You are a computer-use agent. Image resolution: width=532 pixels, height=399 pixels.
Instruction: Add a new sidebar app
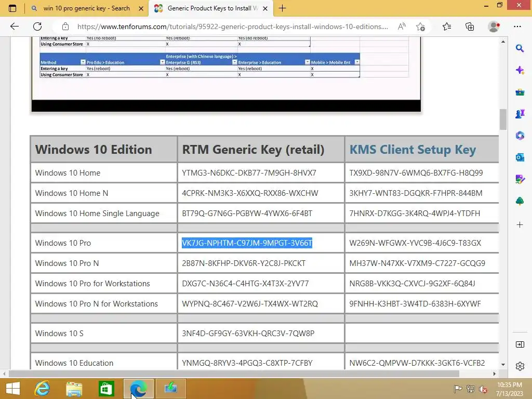tap(520, 224)
